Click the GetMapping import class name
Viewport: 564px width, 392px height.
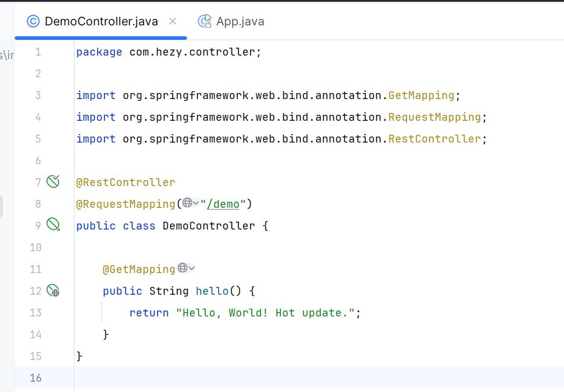click(421, 95)
